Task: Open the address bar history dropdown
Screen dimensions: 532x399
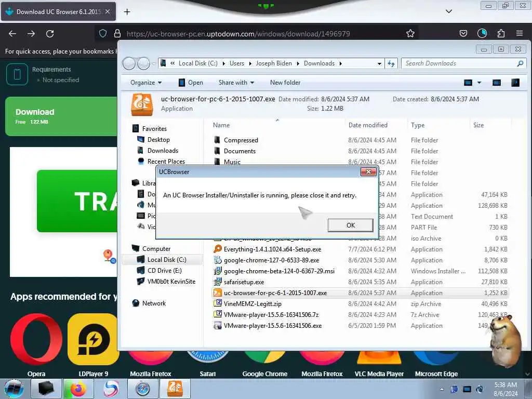Action: pos(379,63)
